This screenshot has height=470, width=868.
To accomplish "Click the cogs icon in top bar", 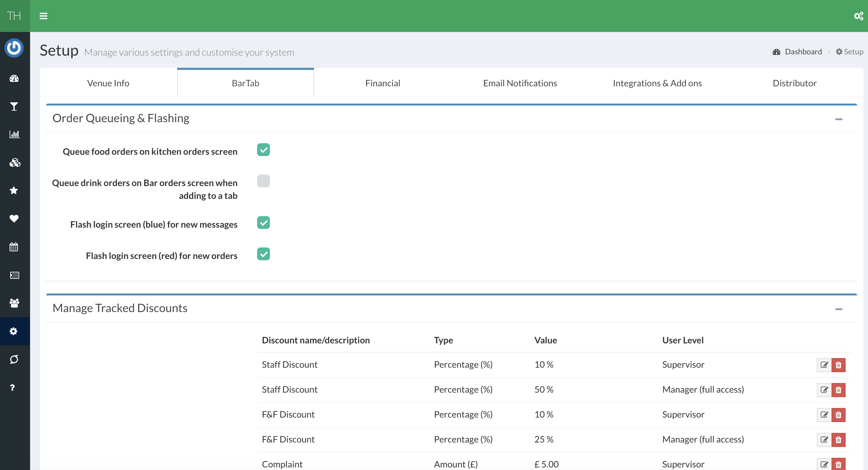I will (x=858, y=16).
